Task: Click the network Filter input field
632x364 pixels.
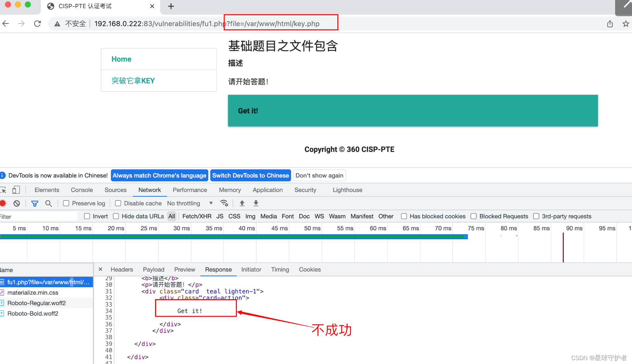Action: [39, 217]
